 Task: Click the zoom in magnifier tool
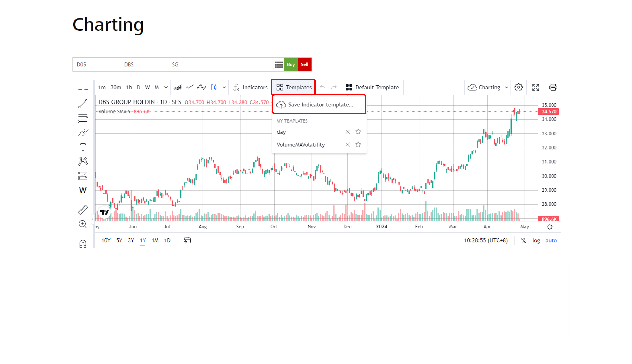(x=83, y=224)
